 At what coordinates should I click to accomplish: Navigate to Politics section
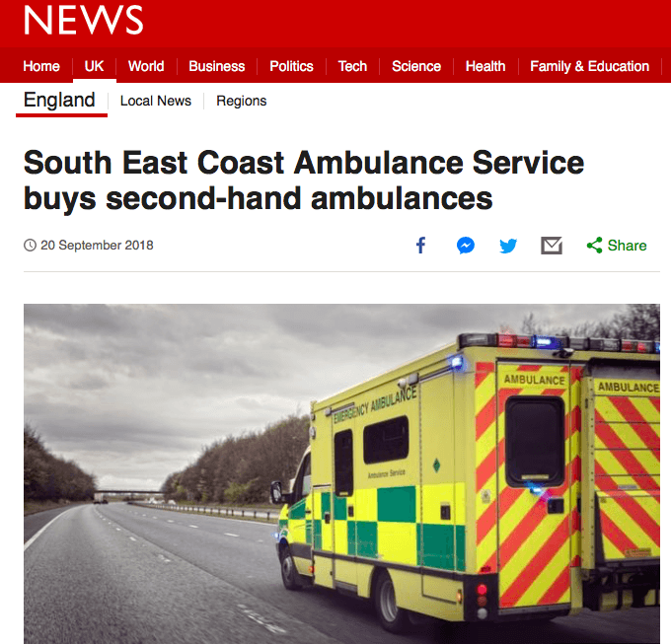click(291, 66)
